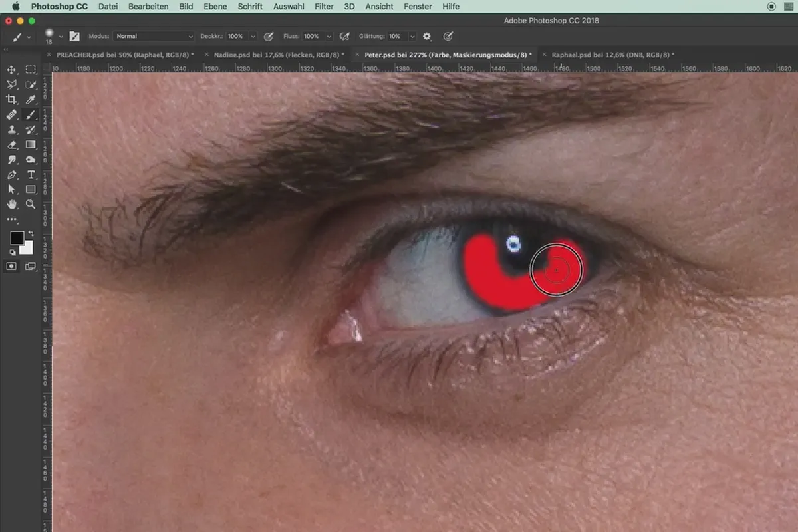
Task: Open the Photoshop CC application menu
Action: 59,6
